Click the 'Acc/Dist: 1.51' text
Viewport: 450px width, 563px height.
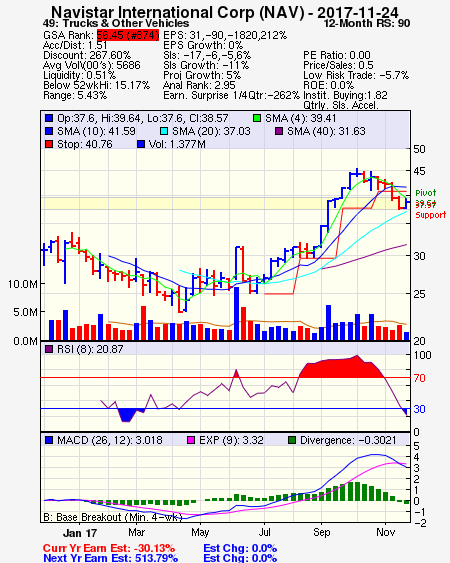click(x=75, y=45)
